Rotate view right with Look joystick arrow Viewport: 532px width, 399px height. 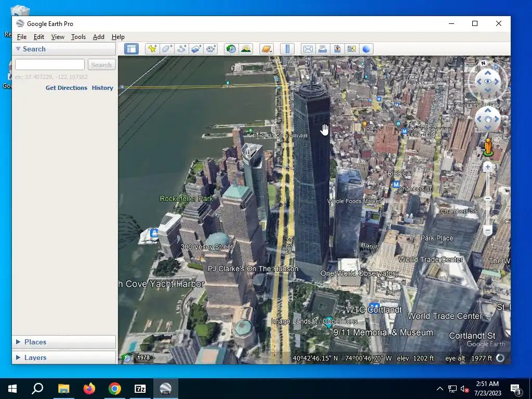[496, 82]
